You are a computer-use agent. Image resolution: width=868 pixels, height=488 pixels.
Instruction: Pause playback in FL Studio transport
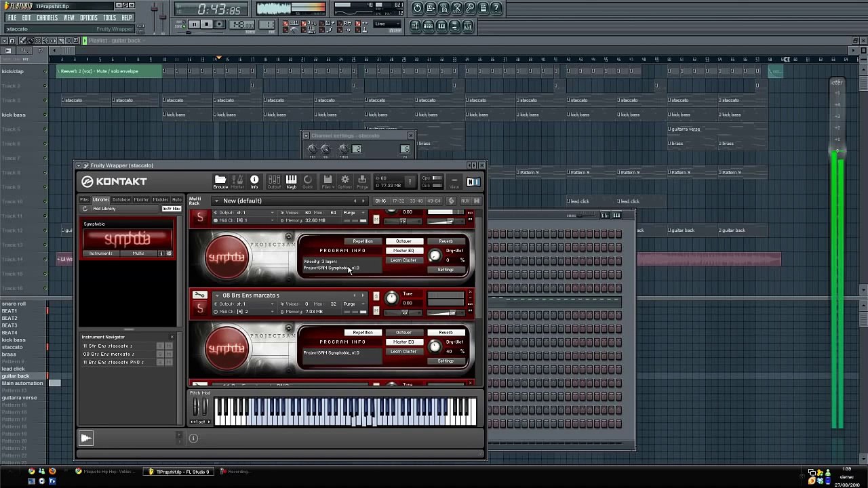tap(194, 24)
